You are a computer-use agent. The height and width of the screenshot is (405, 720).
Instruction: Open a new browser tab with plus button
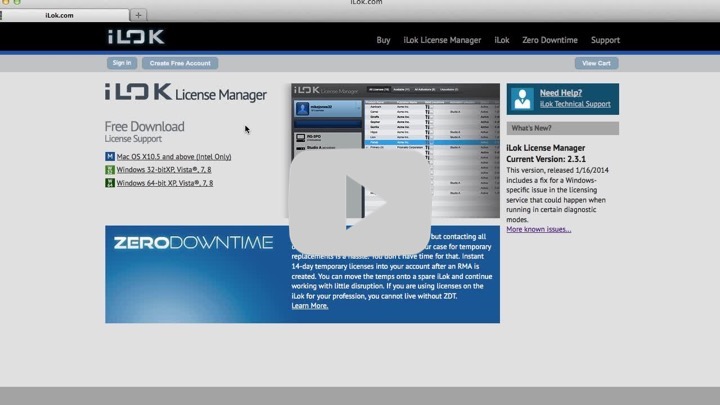(138, 15)
